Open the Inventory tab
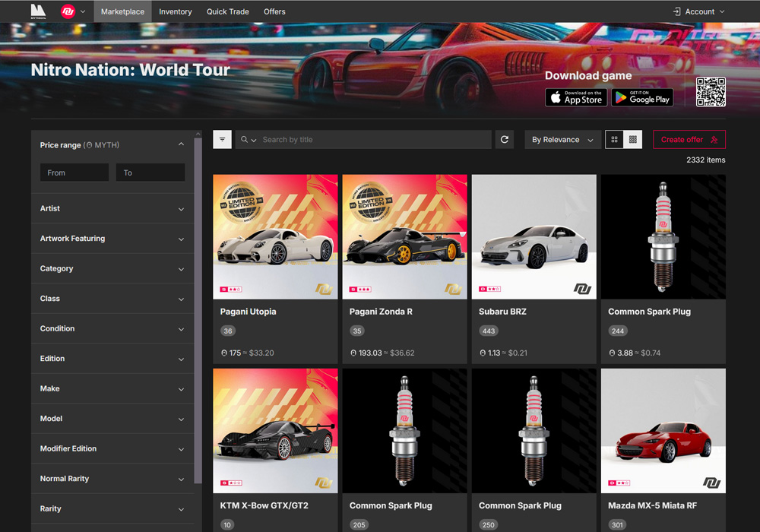This screenshot has height=532, width=760. (176, 11)
